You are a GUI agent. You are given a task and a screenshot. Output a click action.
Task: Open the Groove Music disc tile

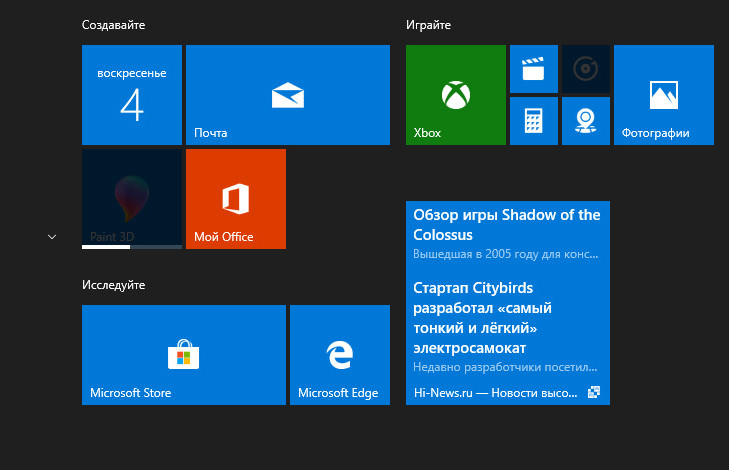tap(586, 69)
